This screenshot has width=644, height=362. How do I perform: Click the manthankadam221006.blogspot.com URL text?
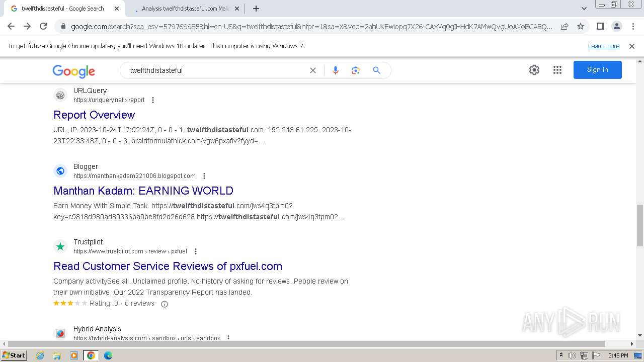(134, 176)
